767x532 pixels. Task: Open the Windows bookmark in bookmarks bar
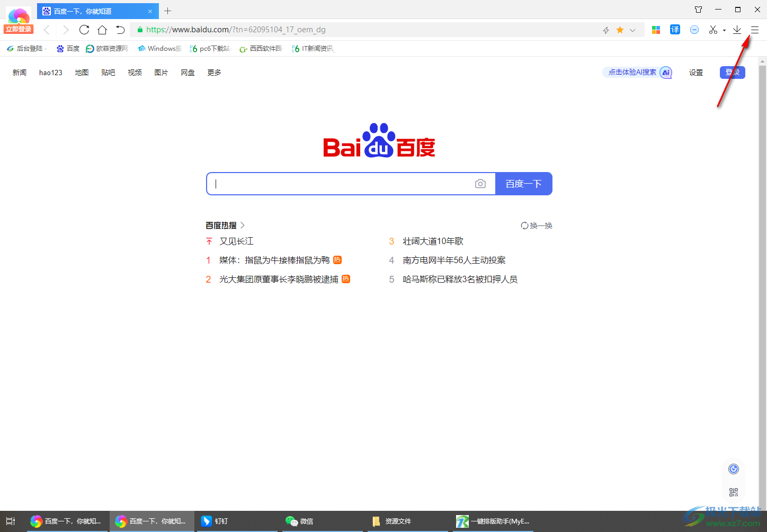[x=159, y=49]
